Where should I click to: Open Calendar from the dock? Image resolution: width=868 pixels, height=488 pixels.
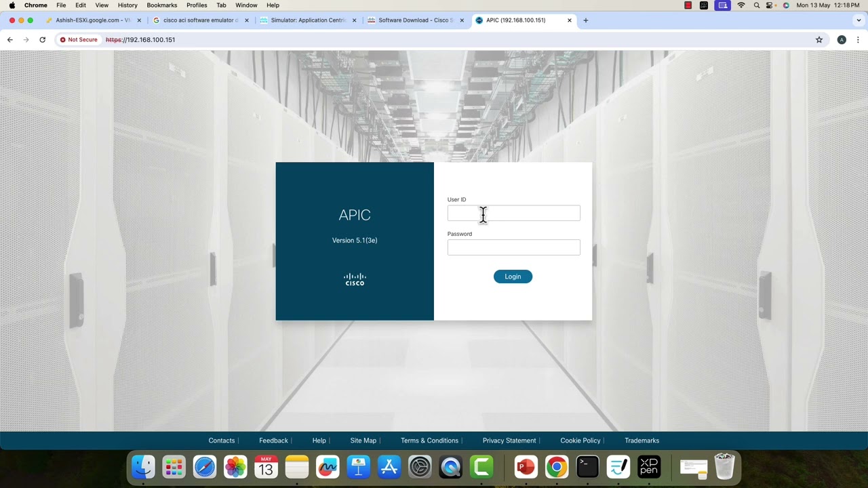coord(266,467)
